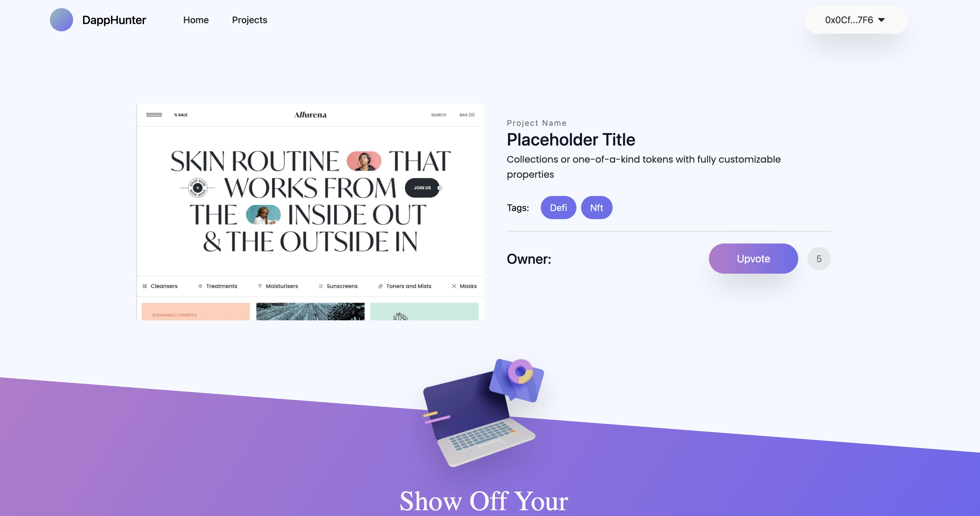Click the Upvote button for this project
Screen dimensions: 980x516
tap(754, 259)
